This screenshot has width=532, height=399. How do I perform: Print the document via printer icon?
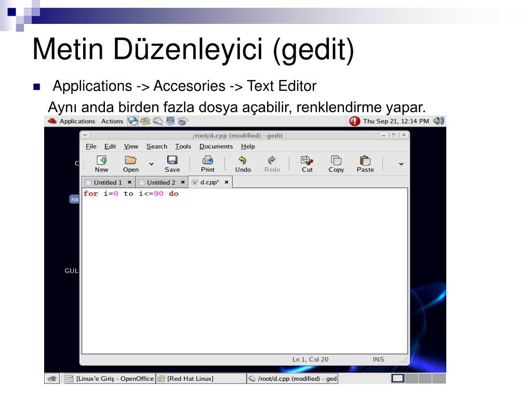[208, 164]
